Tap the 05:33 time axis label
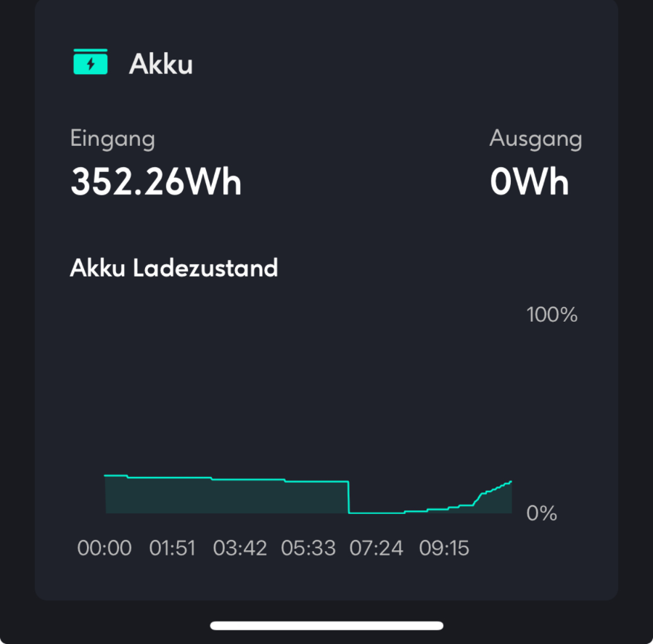653x644 pixels. coord(308,547)
